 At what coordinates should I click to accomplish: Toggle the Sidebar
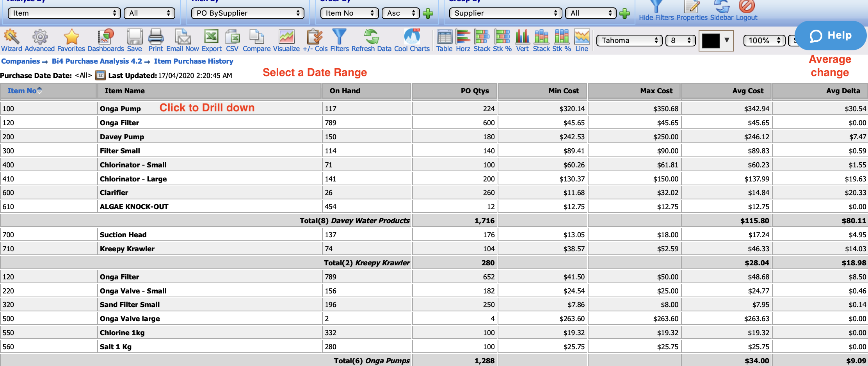point(722,11)
